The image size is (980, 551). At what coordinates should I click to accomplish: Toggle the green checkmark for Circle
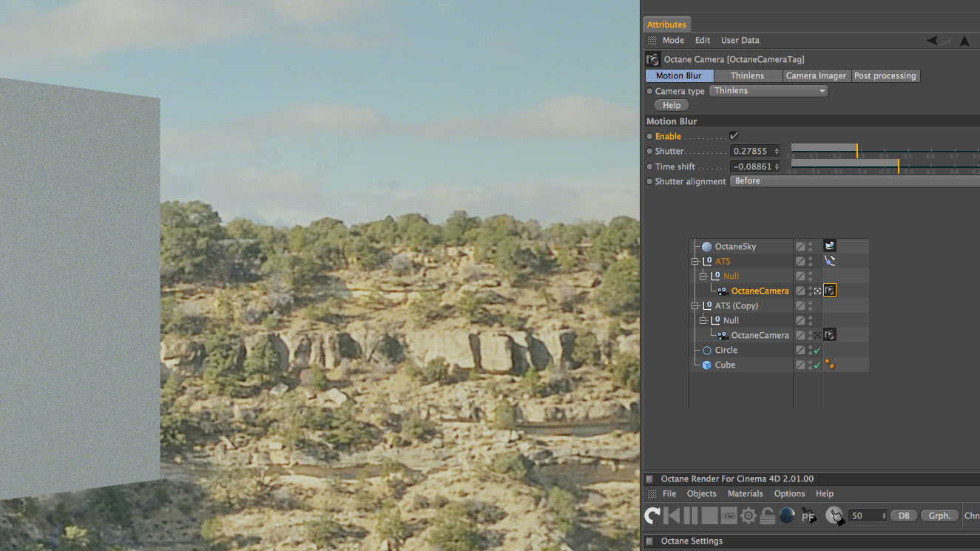(x=817, y=351)
